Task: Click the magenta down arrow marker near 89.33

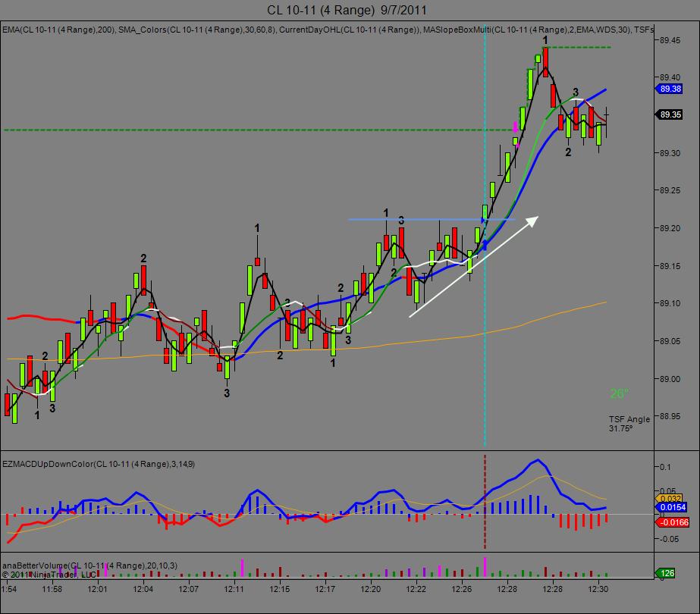Action: click(515, 127)
